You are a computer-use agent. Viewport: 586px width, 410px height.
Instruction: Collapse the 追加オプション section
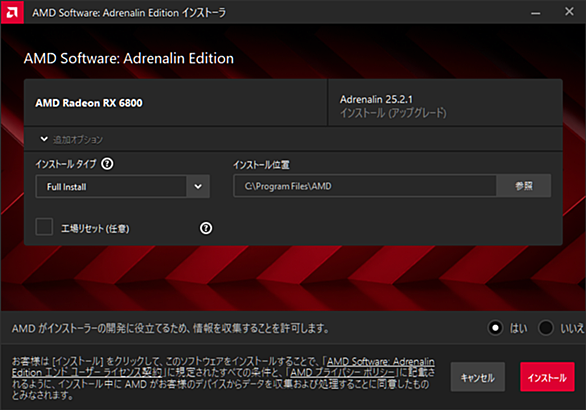click(x=44, y=139)
